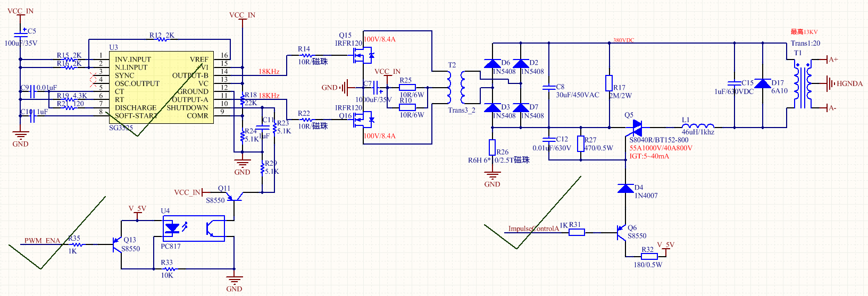The height and width of the screenshot is (296, 868).
Task: Click the 'VREF' pin label
Action: 199,60
